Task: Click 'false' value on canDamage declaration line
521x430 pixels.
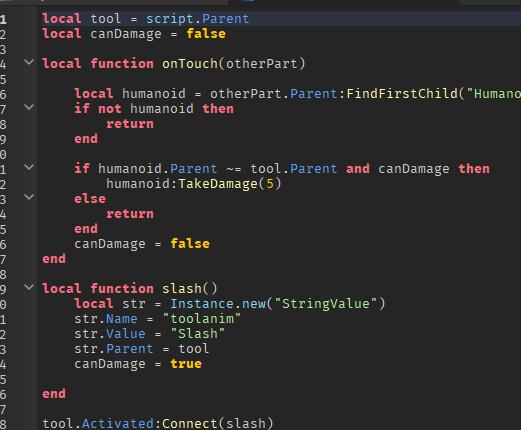Action: pos(206,34)
